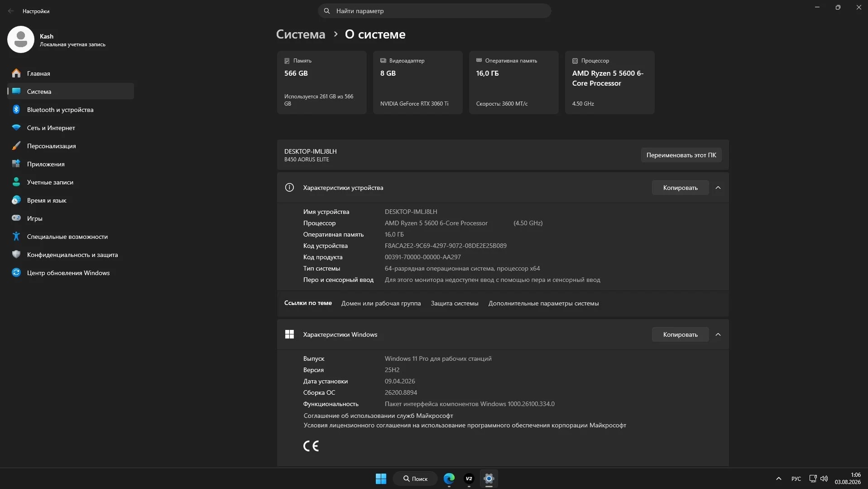Launch Microsoft Edge from taskbar
Image resolution: width=868 pixels, height=489 pixels.
[449, 479]
